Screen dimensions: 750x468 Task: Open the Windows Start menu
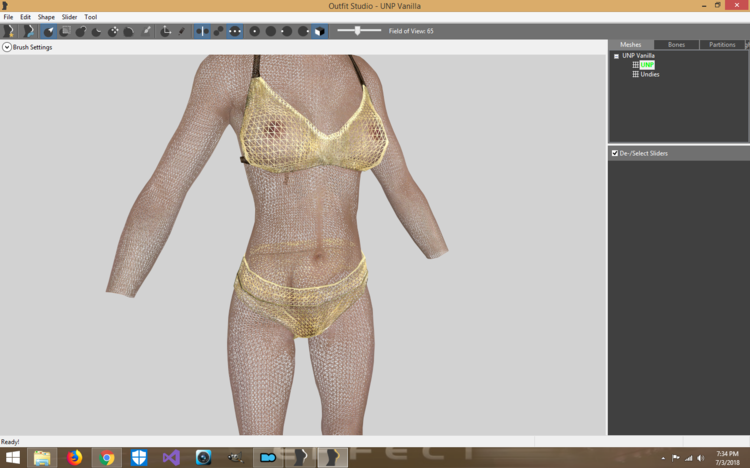click(13, 458)
